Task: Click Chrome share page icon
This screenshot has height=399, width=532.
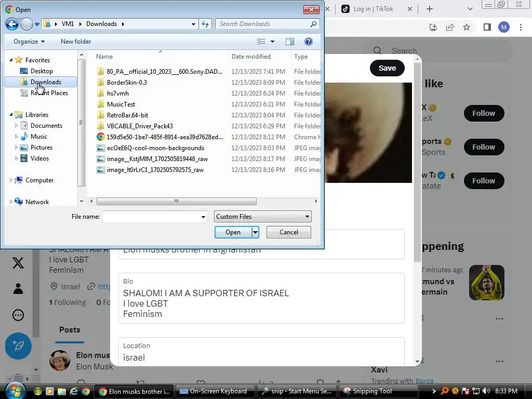Action: (x=450, y=27)
